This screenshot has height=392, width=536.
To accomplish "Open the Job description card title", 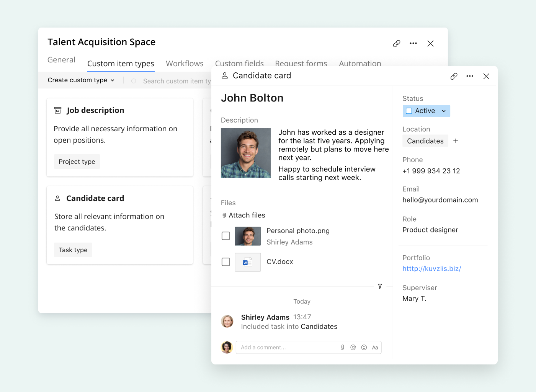I will point(95,110).
